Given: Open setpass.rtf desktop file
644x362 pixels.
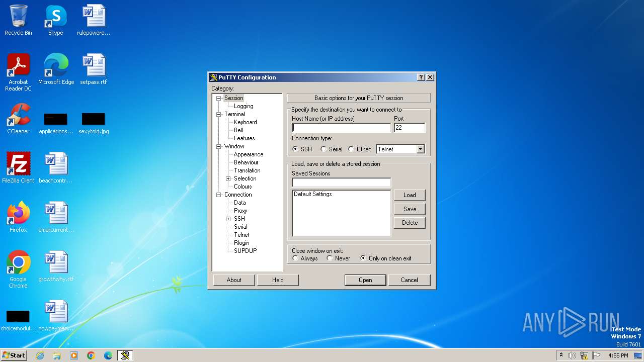Looking at the screenshot, I should [x=94, y=69].
